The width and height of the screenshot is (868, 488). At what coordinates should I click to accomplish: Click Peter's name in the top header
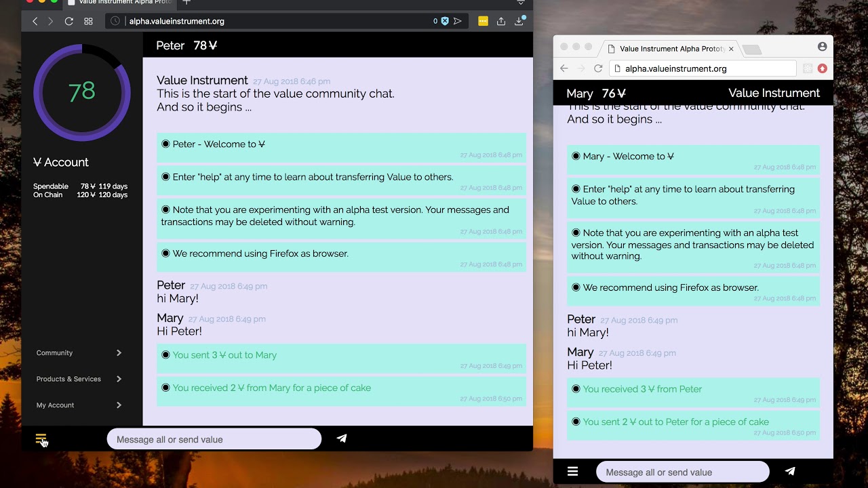click(170, 45)
